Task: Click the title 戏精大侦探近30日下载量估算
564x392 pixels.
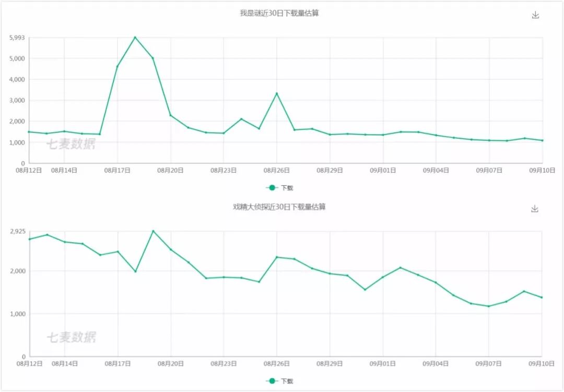Action: (x=279, y=207)
